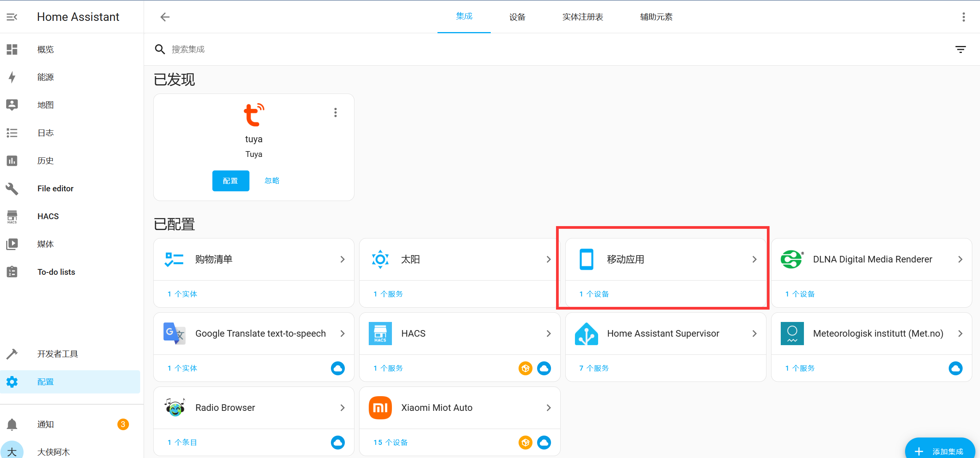Screen dimensions: 980x458
Task: Expand Google Translate text-to-speech chevron
Action: click(x=342, y=334)
